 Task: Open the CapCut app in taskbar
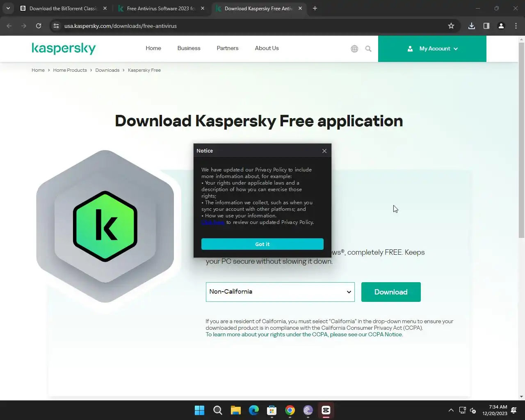tap(326, 410)
